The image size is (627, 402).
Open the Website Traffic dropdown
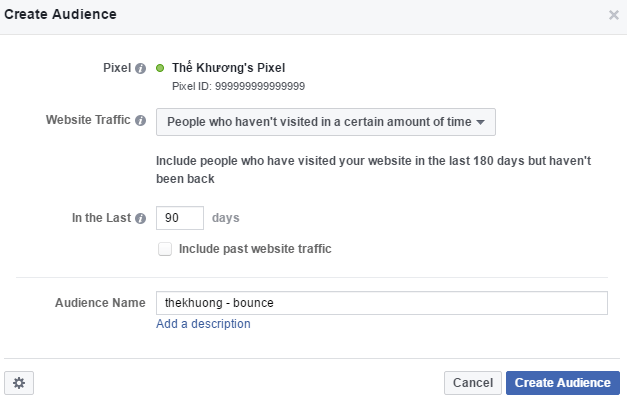point(326,122)
